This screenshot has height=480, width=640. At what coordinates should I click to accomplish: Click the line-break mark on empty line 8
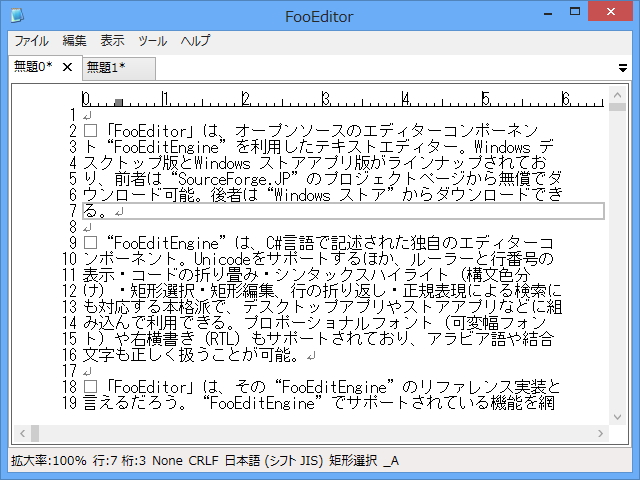[x=87, y=228]
